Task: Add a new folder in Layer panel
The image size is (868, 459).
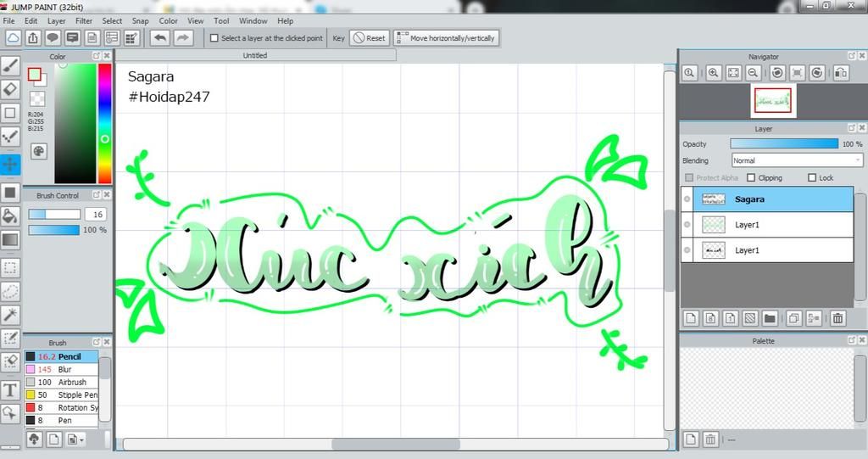Action: 770,318
